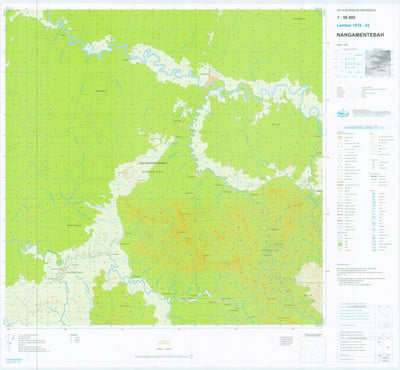Click the PETA RUPABUMI INDONESIA header
The height and width of the screenshot is (370, 400).
pyautogui.click(x=356, y=10)
